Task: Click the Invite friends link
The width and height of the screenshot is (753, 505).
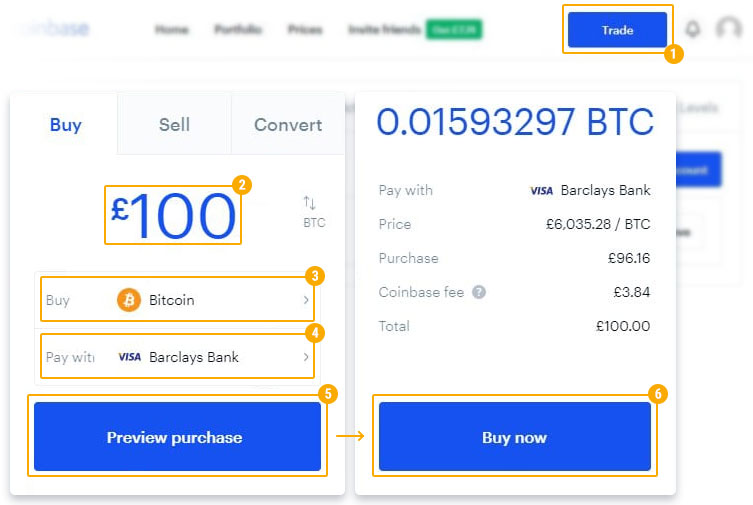Action: [x=384, y=30]
